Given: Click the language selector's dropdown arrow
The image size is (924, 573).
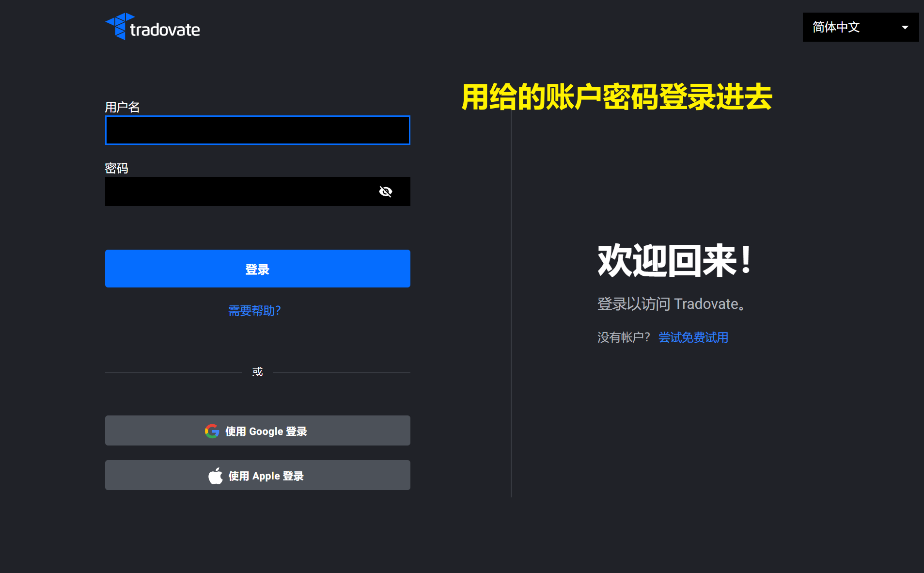Looking at the screenshot, I should 905,28.
